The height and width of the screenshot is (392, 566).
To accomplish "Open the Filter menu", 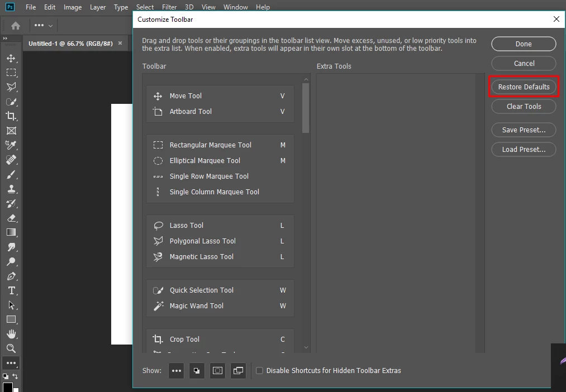I will [169, 7].
